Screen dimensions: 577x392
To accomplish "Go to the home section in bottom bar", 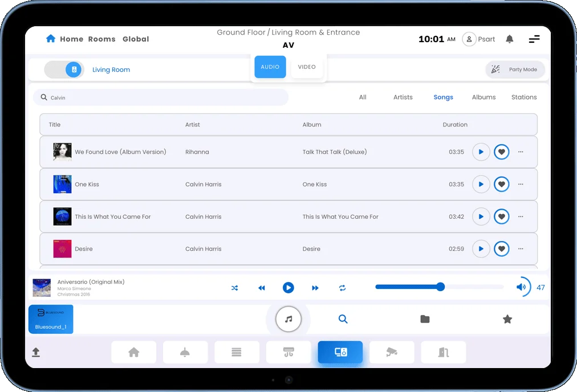I will [133, 352].
